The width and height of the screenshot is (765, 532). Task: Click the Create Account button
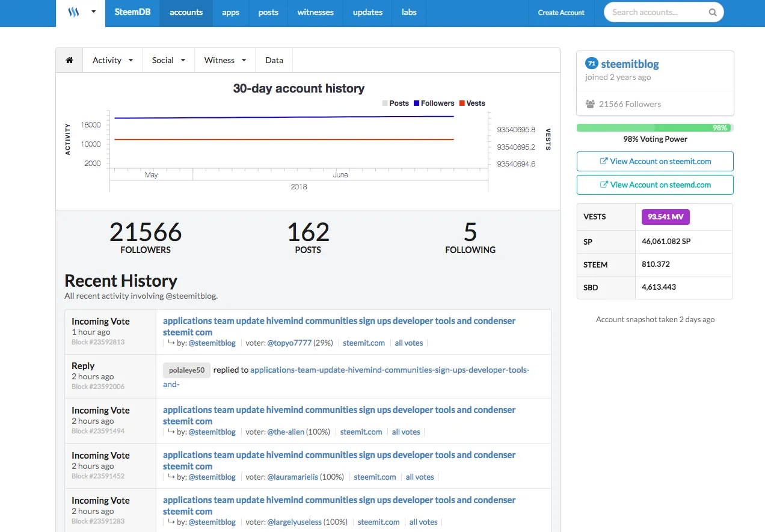click(561, 12)
